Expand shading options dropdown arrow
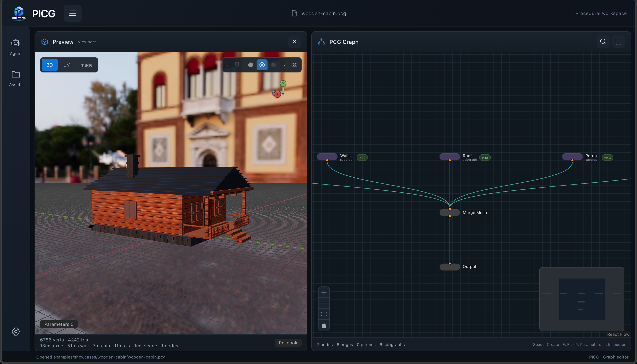 284,65
